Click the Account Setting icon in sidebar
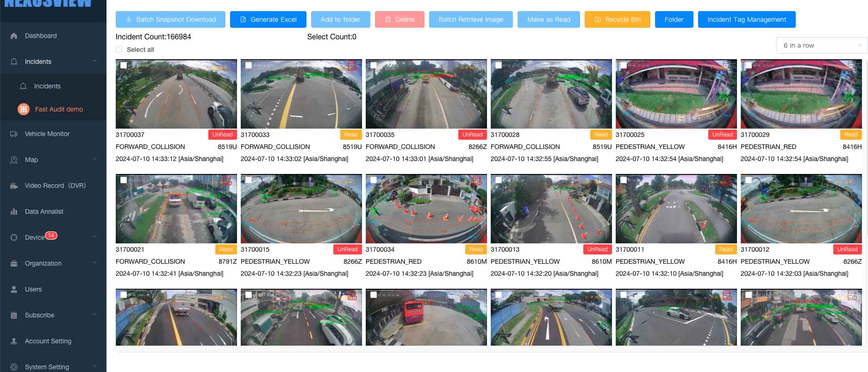Image resolution: width=868 pixels, height=372 pixels. pos(14,341)
